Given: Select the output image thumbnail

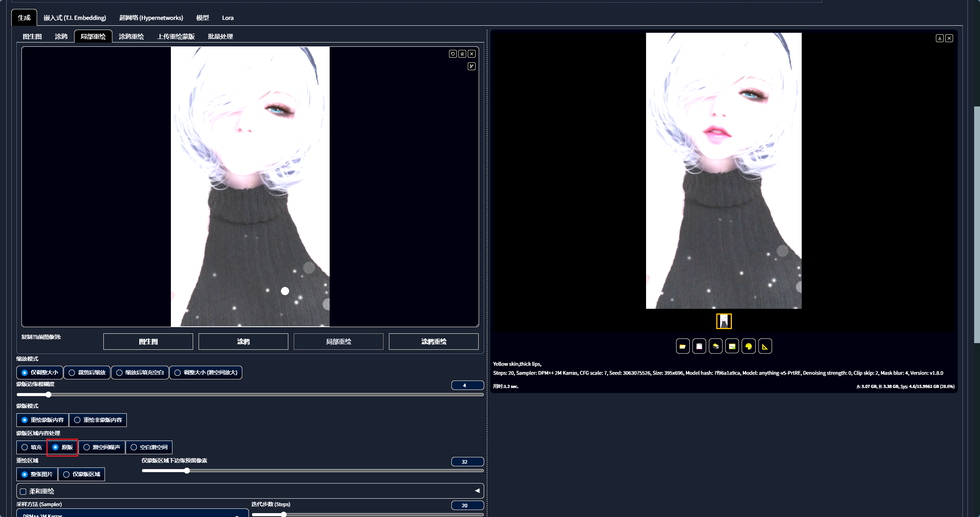Looking at the screenshot, I should [x=724, y=321].
